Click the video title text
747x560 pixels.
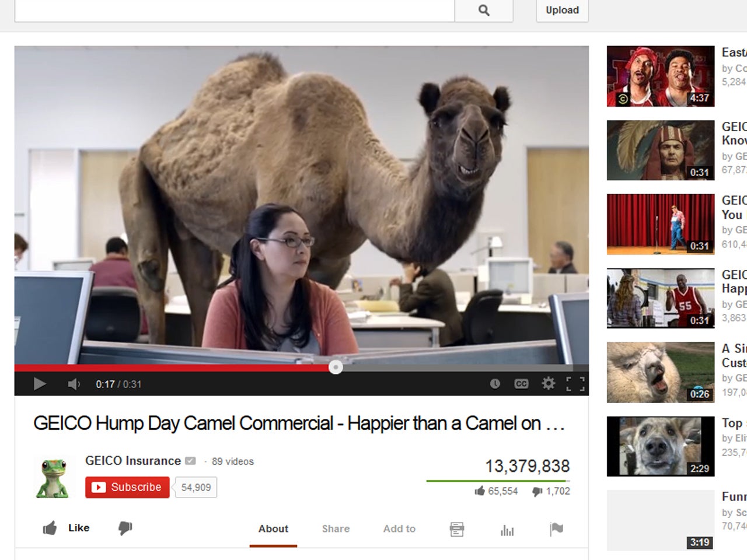pyautogui.click(x=299, y=423)
